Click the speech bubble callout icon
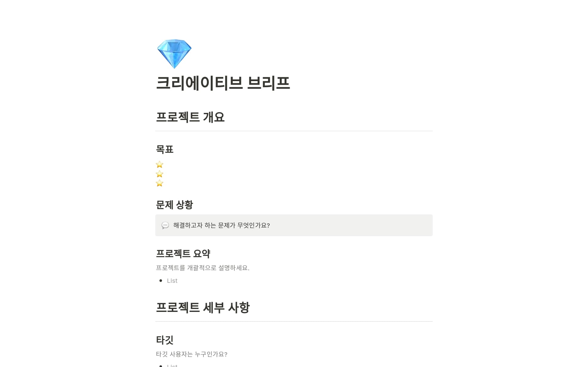Screen dimensions: 588x367 [165, 226]
